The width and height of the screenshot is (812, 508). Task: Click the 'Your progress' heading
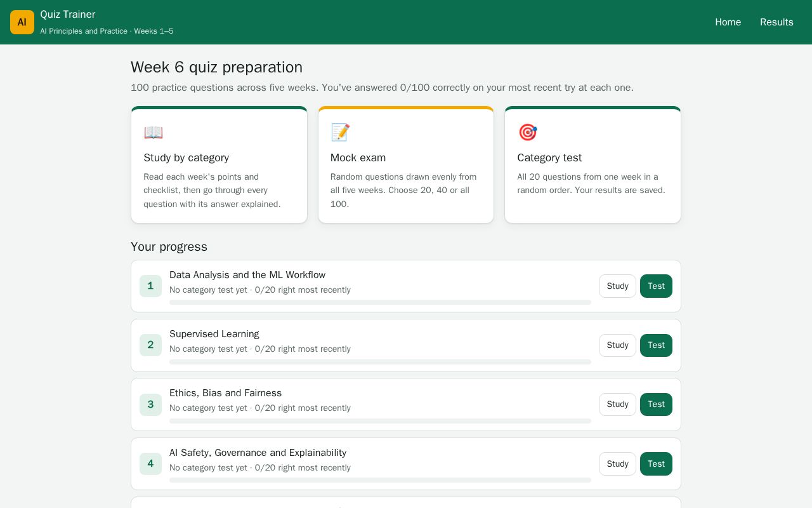[169, 247]
